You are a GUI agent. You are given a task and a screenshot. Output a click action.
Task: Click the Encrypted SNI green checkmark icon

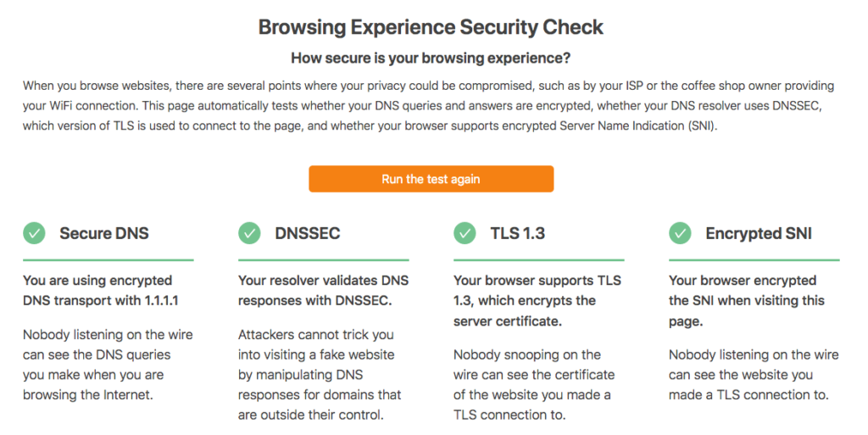680,233
